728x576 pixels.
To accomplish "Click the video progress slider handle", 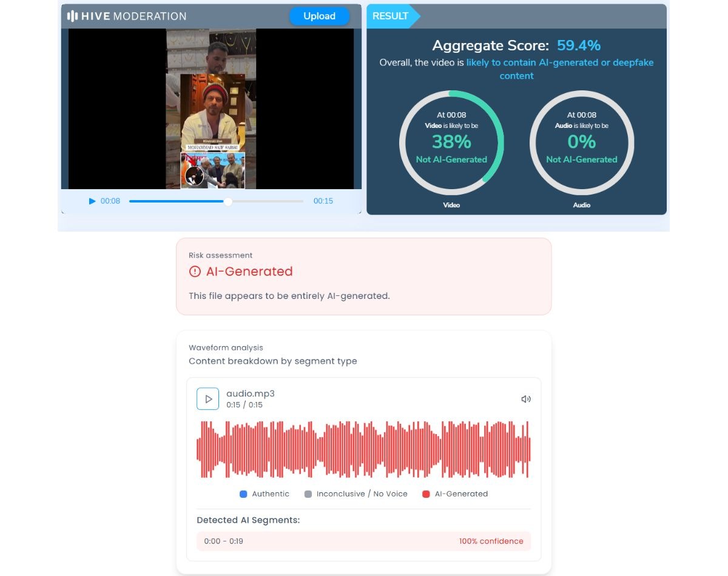I will (x=228, y=201).
